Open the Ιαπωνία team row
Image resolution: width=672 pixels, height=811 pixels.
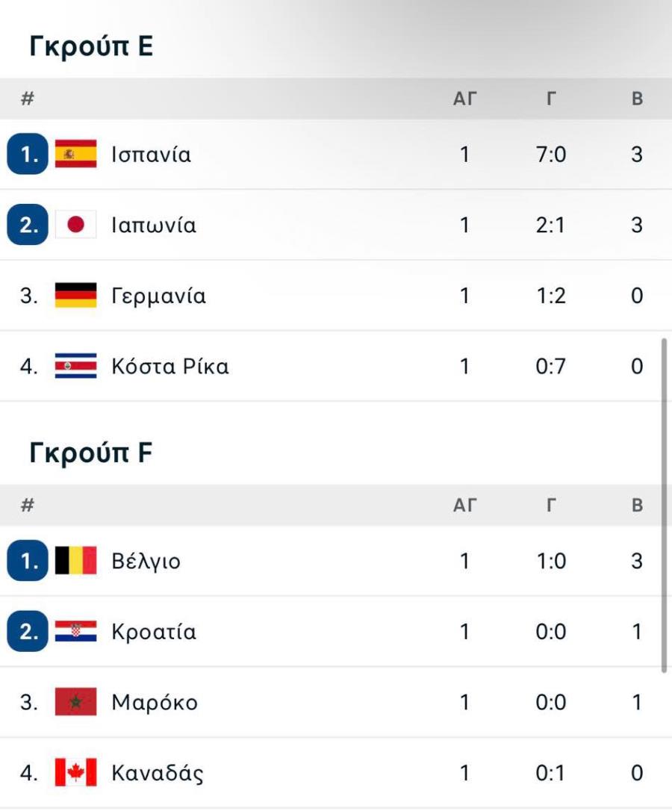point(336,225)
